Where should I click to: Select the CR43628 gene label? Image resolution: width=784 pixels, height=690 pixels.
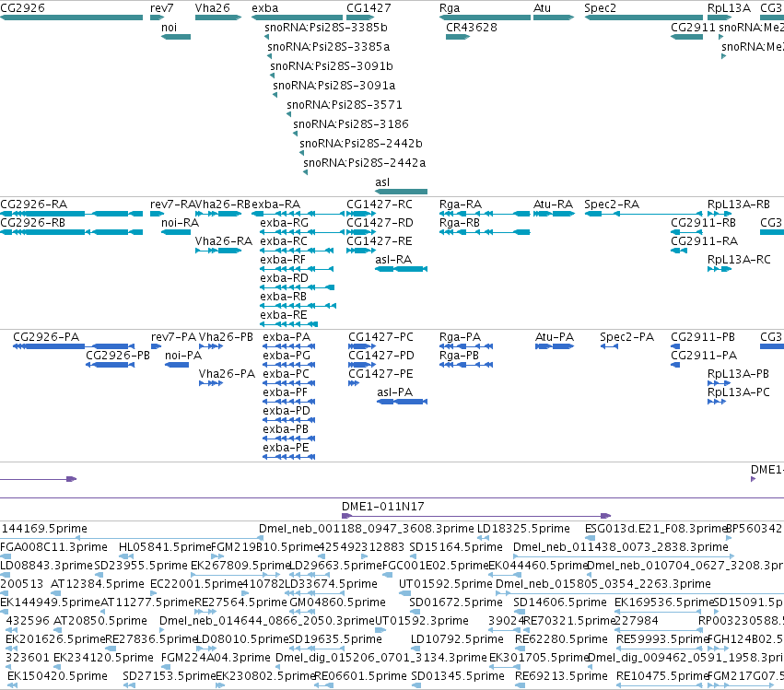472,27
